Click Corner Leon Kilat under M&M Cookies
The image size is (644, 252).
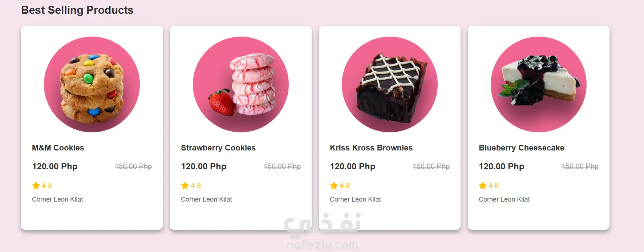57,199
